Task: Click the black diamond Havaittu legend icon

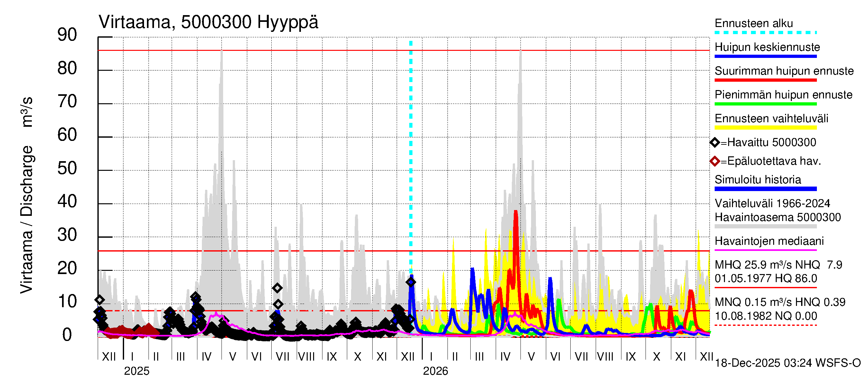Action: coord(714,142)
